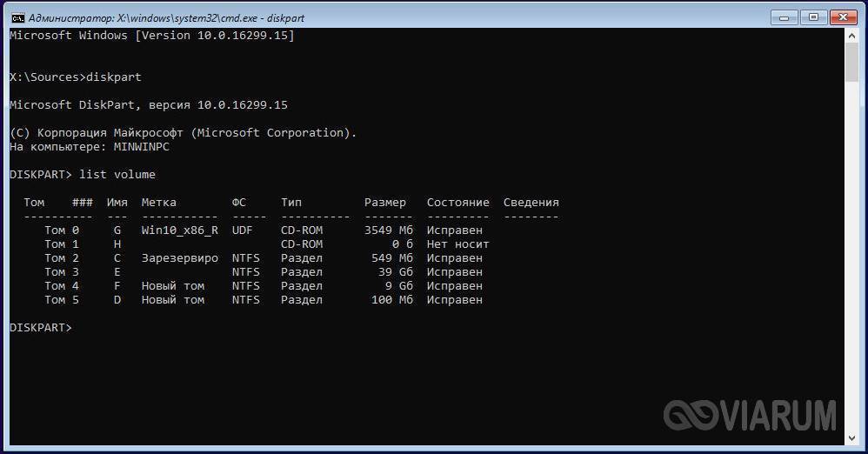Click the VIARUM watermark logo
The width and height of the screenshot is (868, 454).
(x=750, y=416)
